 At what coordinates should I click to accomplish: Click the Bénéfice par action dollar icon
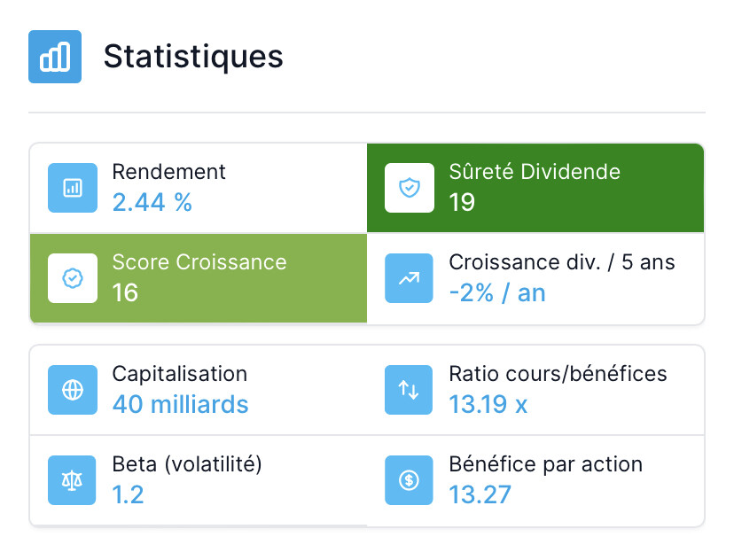410,480
